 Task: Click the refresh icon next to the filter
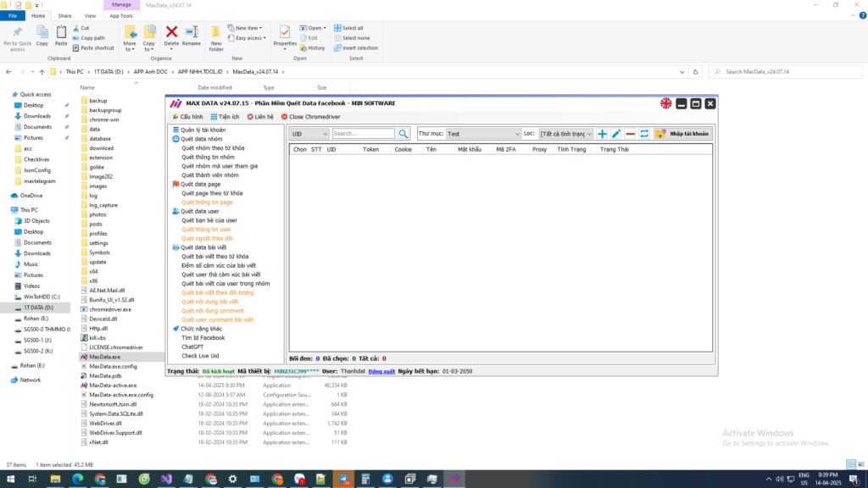click(646, 134)
